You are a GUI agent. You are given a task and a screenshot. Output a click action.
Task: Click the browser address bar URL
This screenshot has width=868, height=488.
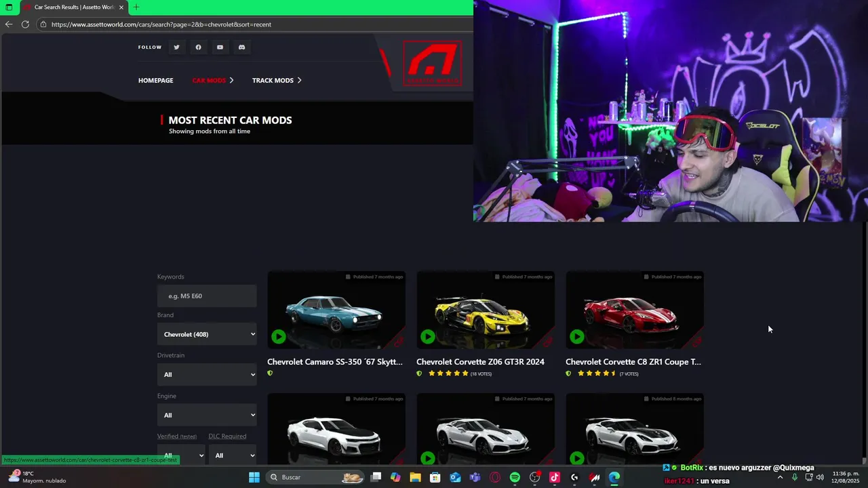(x=161, y=24)
